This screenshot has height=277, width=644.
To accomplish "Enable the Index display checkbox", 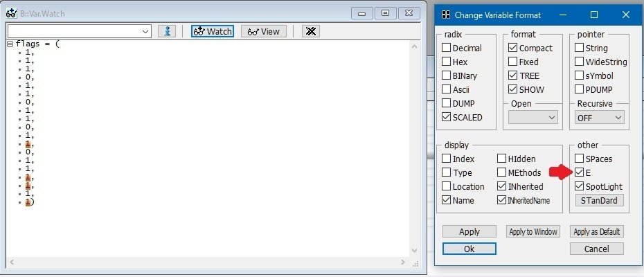I will pos(446,159).
